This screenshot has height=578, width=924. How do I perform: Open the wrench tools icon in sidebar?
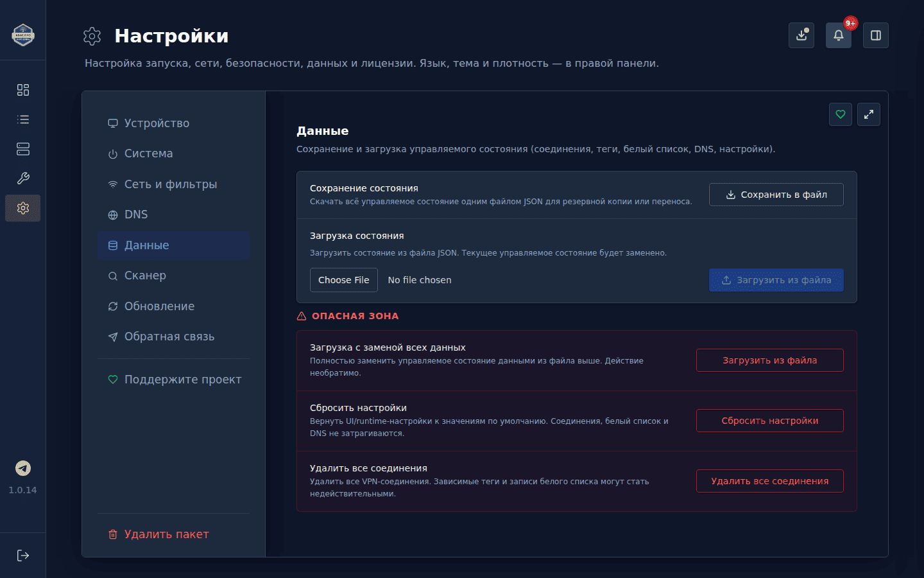pyautogui.click(x=23, y=179)
